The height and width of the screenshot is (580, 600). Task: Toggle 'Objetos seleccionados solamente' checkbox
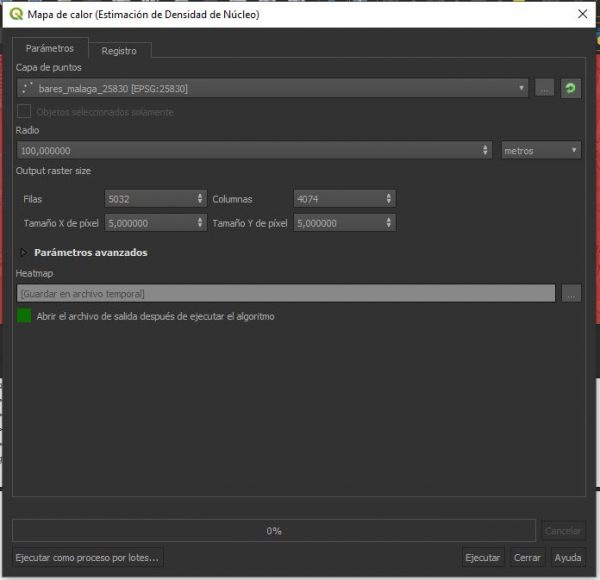click(24, 112)
